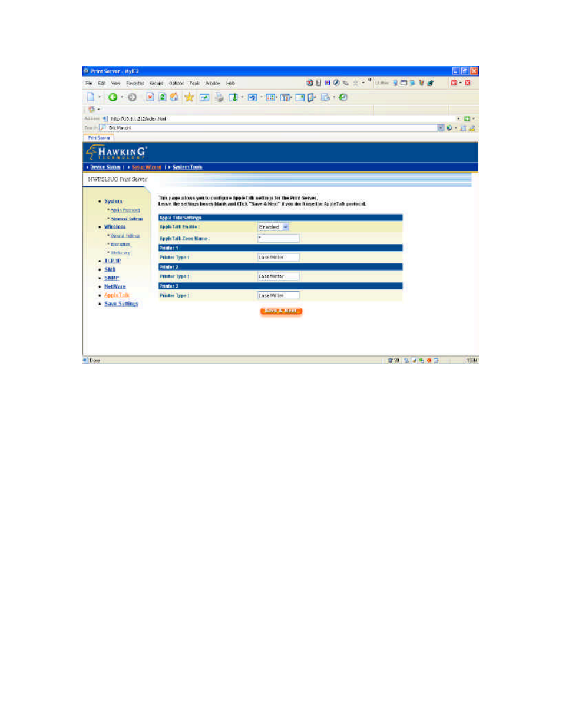Click the Go arrow beside the address bar
The width and height of the screenshot is (562, 728).
tap(467, 118)
